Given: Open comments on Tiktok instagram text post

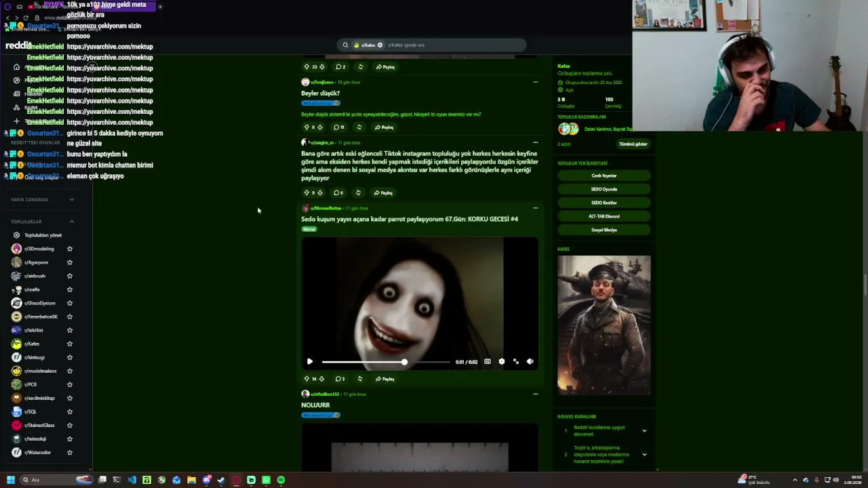Looking at the screenshot, I should point(338,193).
